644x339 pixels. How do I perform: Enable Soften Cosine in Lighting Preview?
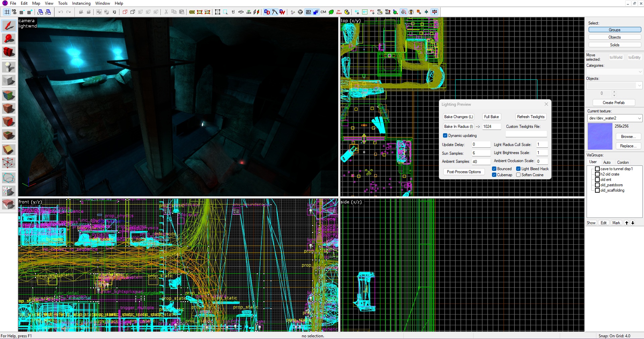coord(518,175)
